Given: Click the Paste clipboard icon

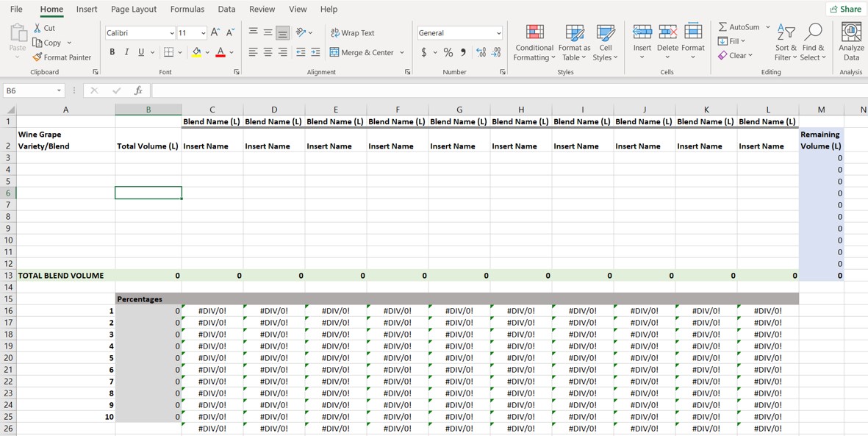Looking at the screenshot, I should 18,33.
